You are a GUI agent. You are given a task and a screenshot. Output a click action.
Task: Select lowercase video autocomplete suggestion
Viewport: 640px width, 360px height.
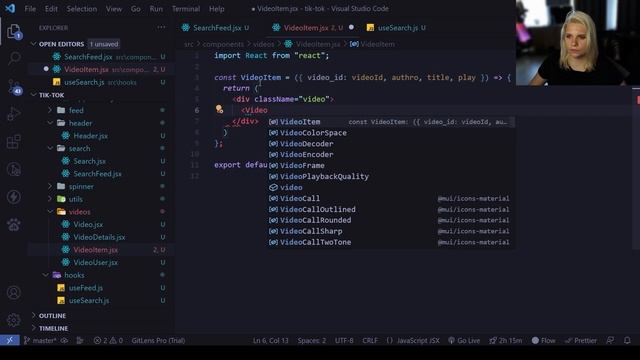pos(391,187)
